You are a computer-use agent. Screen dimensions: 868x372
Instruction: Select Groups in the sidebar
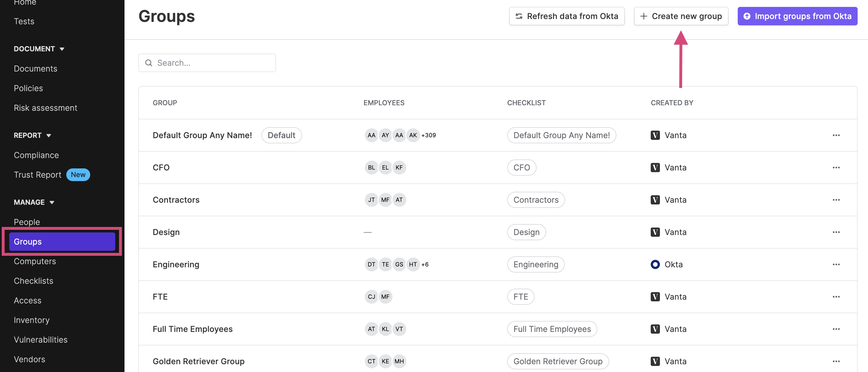point(62,241)
